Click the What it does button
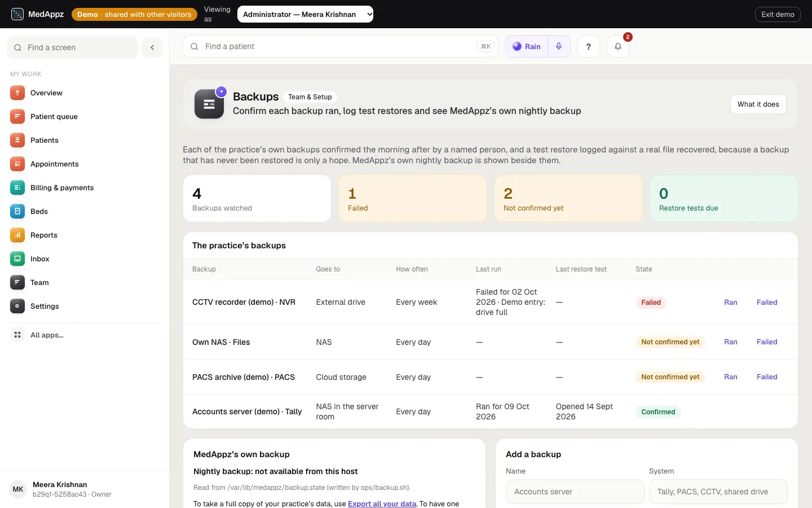The width and height of the screenshot is (812, 508). [758, 104]
